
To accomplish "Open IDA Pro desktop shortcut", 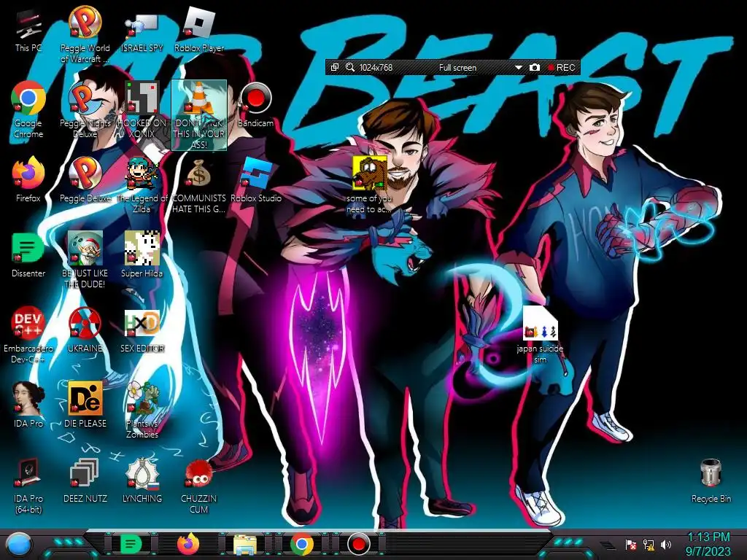I will (x=28, y=405).
